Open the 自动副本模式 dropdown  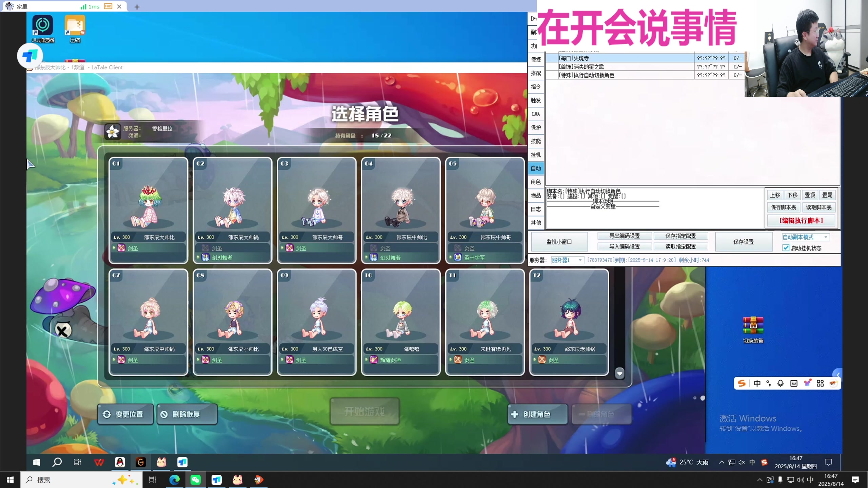[x=805, y=237]
